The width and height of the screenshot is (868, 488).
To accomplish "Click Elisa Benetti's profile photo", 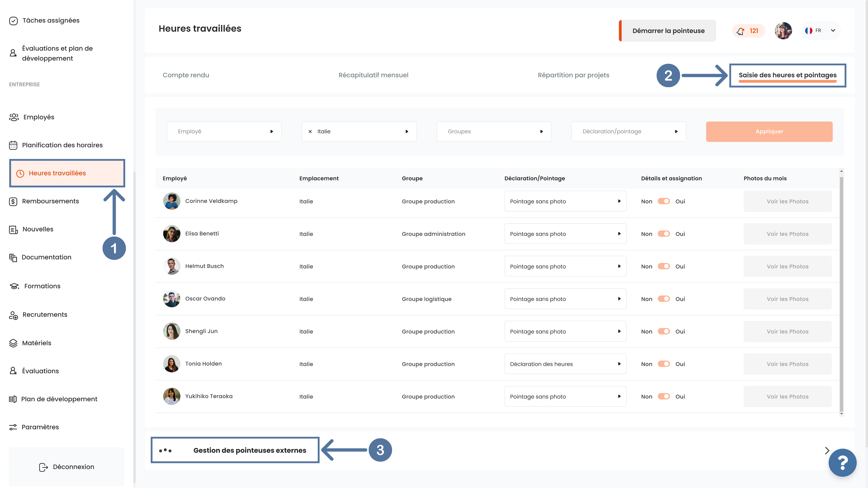I will click(x=172, y=234).
